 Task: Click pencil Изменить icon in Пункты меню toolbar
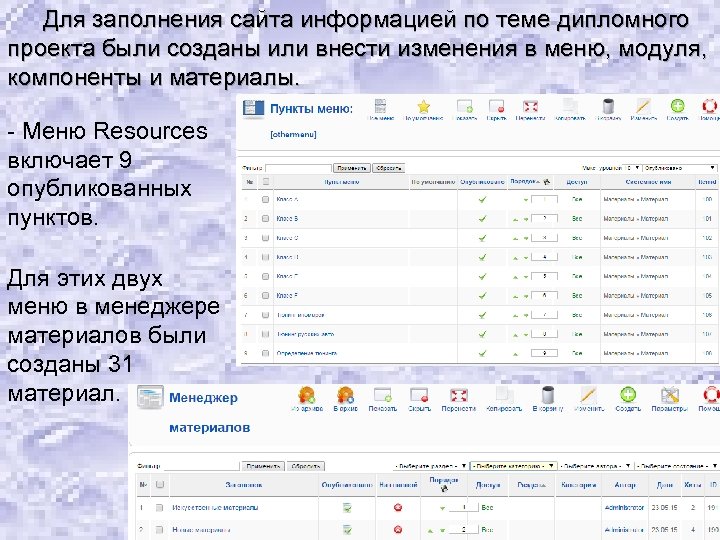pos(643,107)
